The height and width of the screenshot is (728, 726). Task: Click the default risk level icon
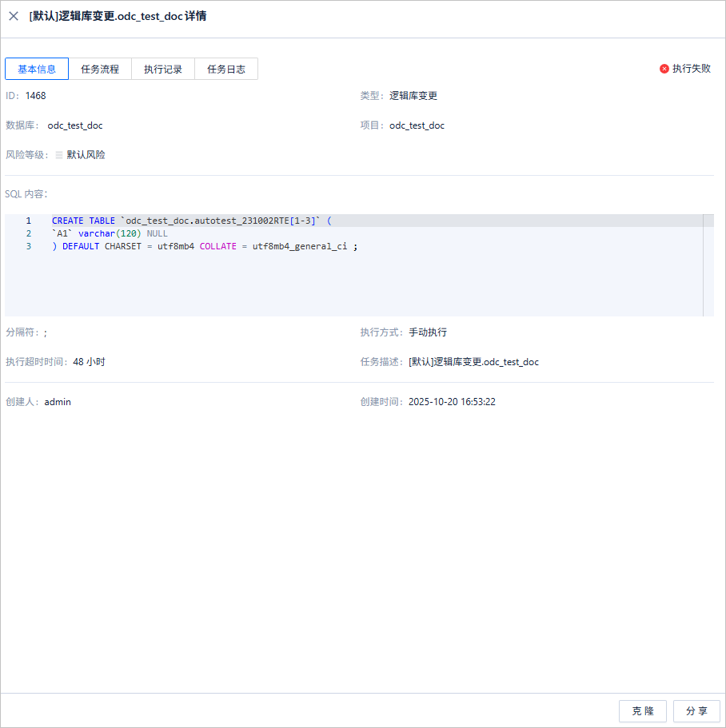point(59,155)
